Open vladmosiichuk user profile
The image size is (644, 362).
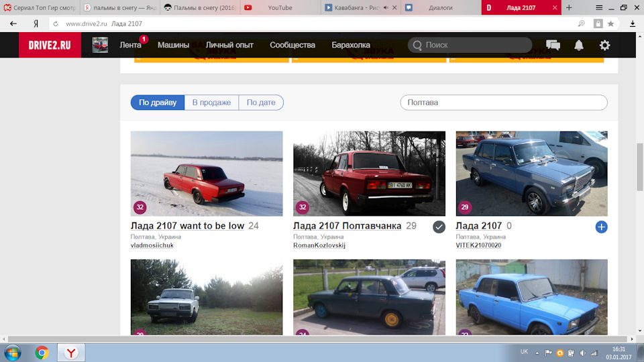coord(152,245)
